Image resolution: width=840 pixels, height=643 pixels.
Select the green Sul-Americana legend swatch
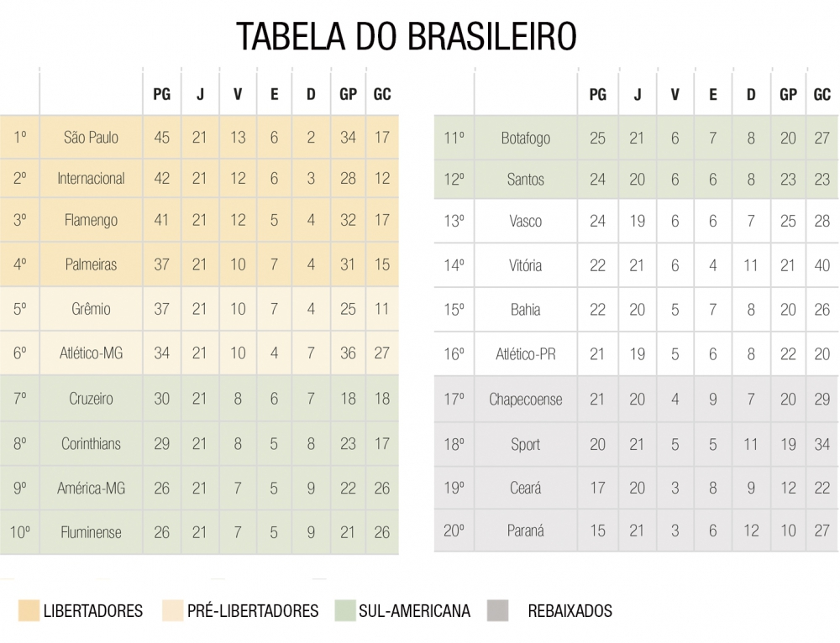tap(344, 610)
